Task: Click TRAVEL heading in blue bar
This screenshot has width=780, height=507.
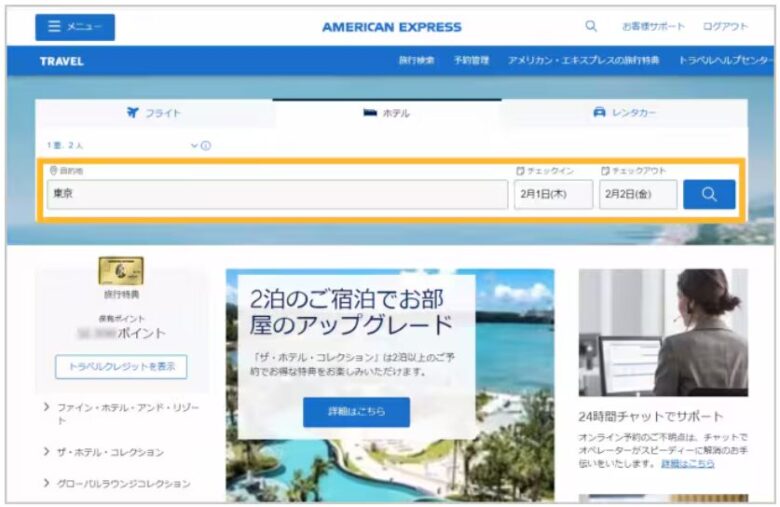Action: (x=62, y=61)
